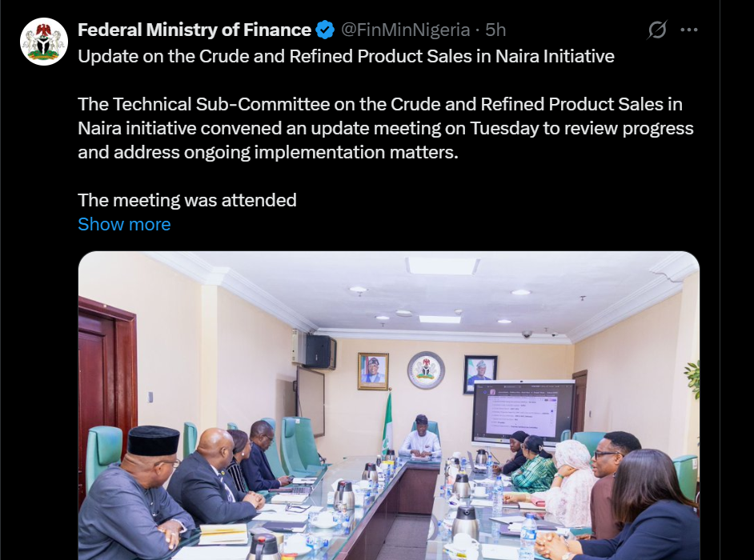Click the right framed portrait on the wall
Screen dimensions: 754x560
coord(480,374)
